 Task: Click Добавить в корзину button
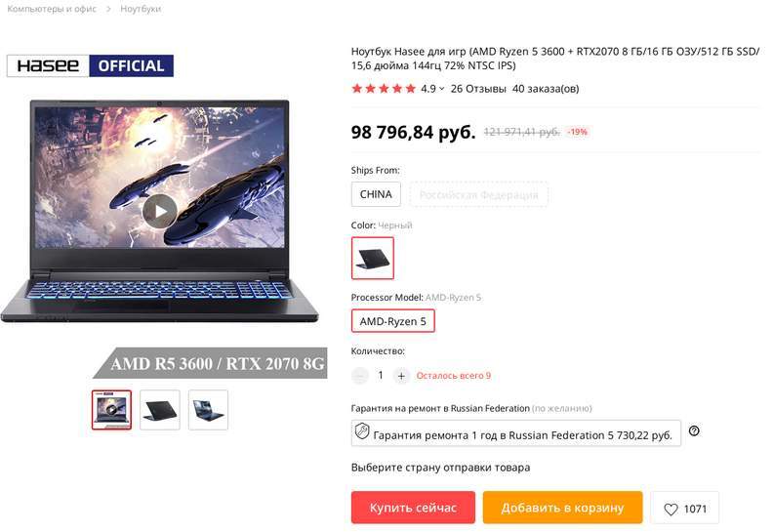562,508
